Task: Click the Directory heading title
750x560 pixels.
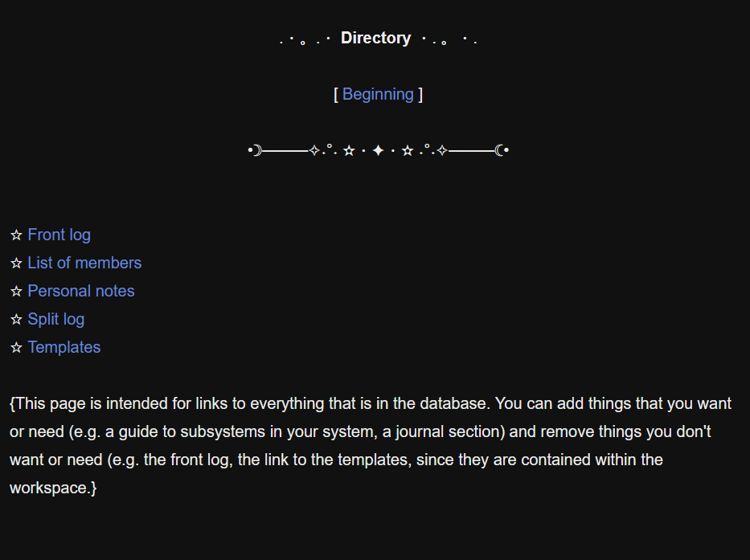Action: pyautogui.click(x=375, y=38)
